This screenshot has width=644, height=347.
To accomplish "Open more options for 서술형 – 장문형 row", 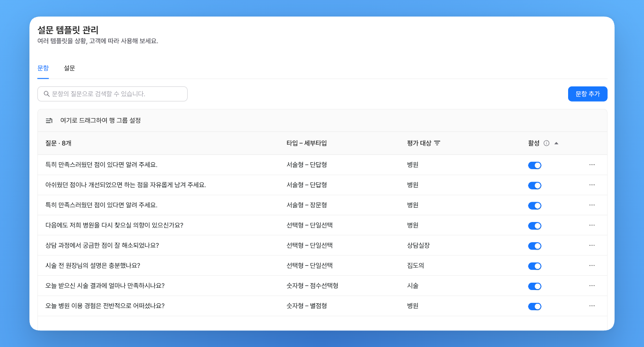I will (x=592, y=205).
